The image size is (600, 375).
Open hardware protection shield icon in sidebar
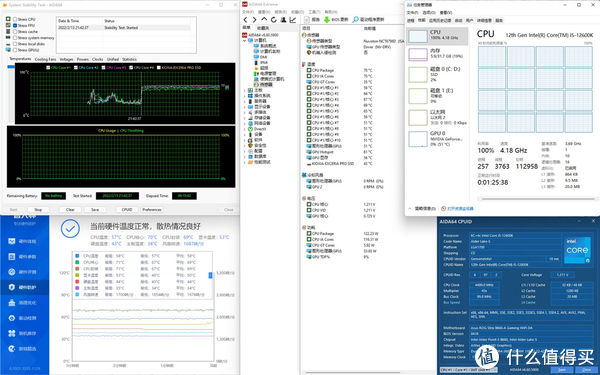(12, 287)
